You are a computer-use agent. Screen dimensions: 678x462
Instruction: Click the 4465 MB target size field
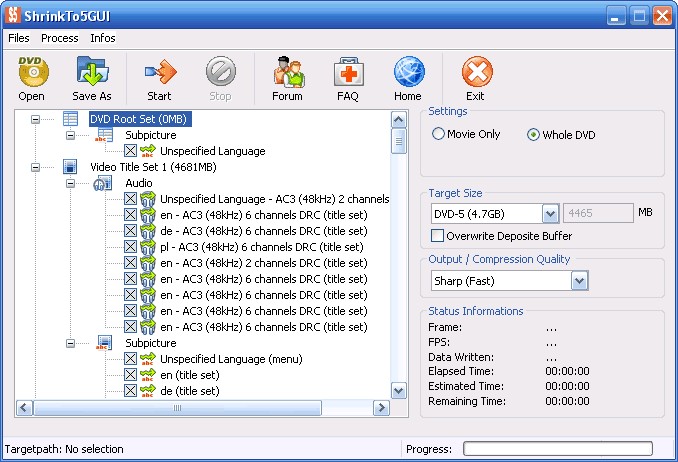(598, 213)
